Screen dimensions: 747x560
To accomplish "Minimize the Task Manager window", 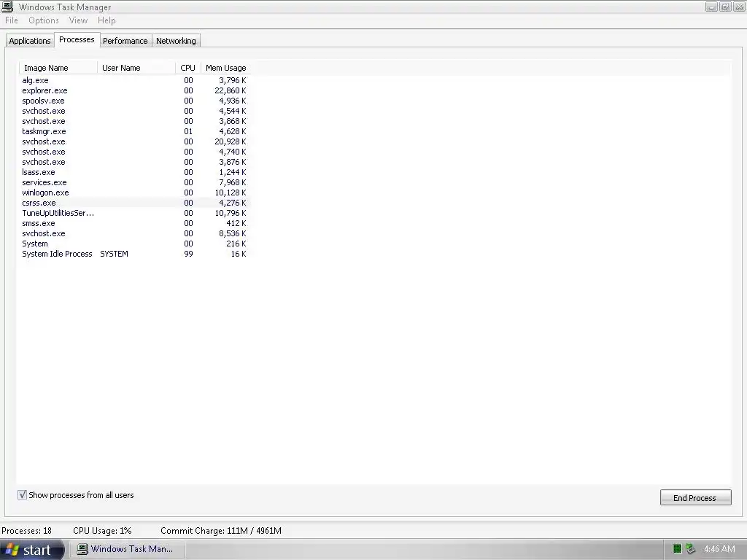I will [711, 7].
